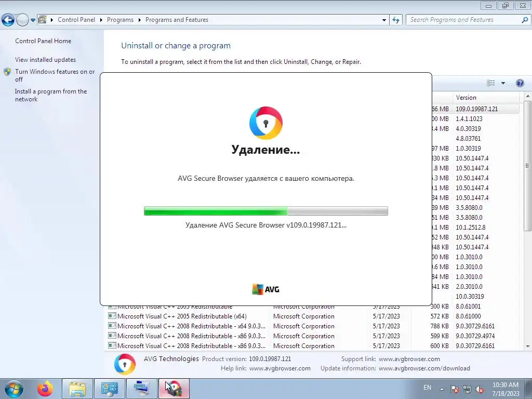Open the clock showing 10:30 AM
Screen dimensions: 532x399
tap(506, 389)
